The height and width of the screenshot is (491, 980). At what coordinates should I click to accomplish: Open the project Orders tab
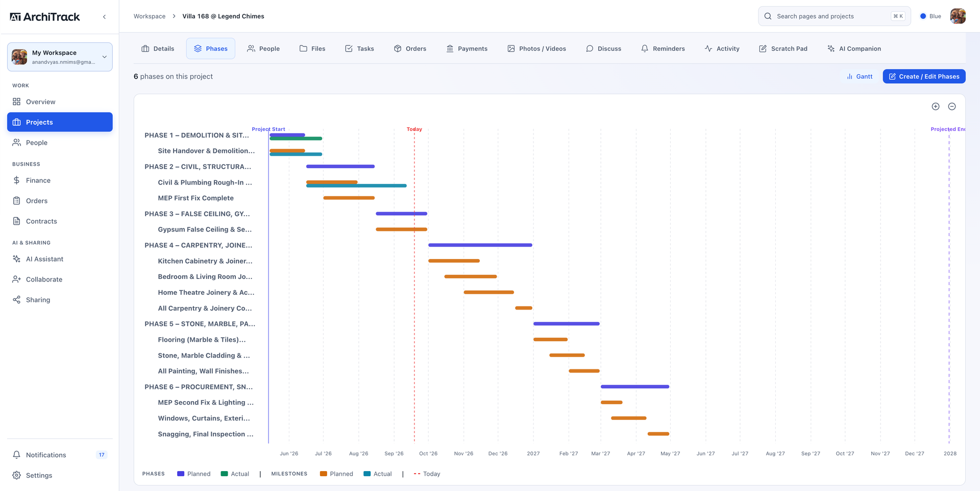tap(410, 49)
